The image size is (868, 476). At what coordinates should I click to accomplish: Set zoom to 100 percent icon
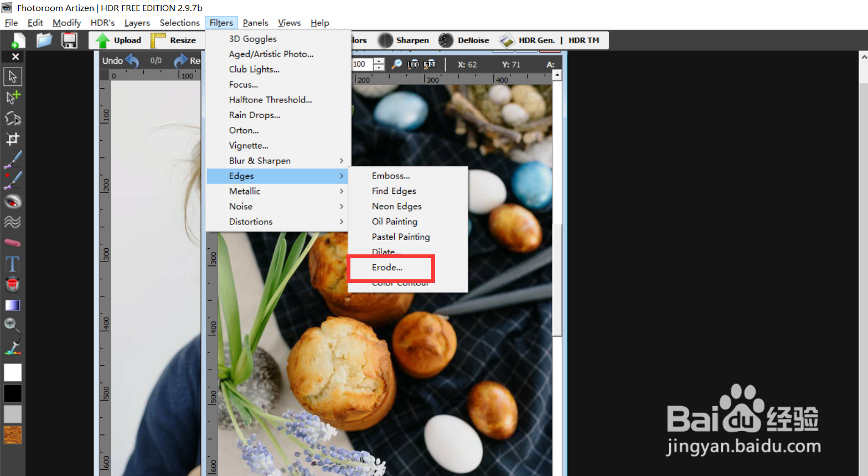coord(413,64)
